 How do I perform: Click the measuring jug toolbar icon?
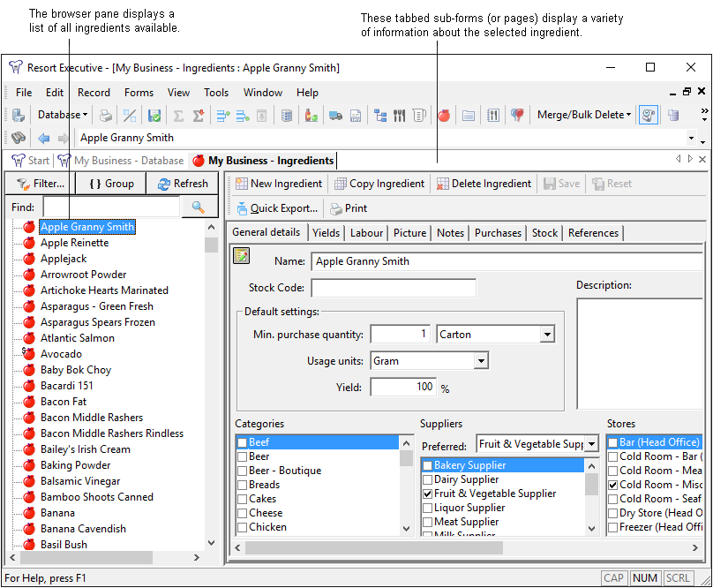pos(419,115)
